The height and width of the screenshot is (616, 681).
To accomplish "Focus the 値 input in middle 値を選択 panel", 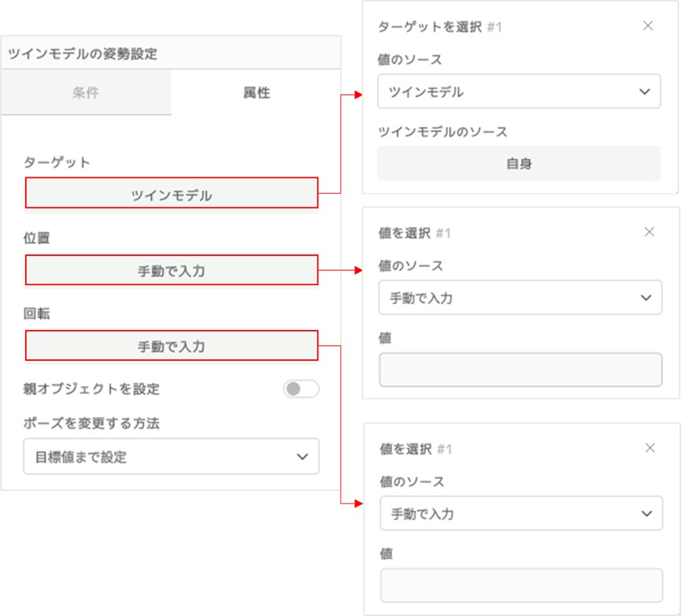I will coord(520,369).
